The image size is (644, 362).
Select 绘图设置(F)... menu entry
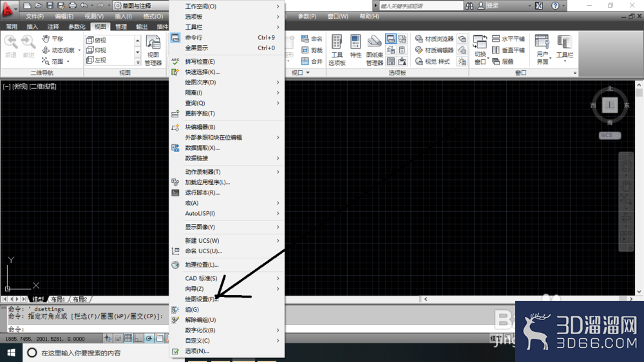227,299
